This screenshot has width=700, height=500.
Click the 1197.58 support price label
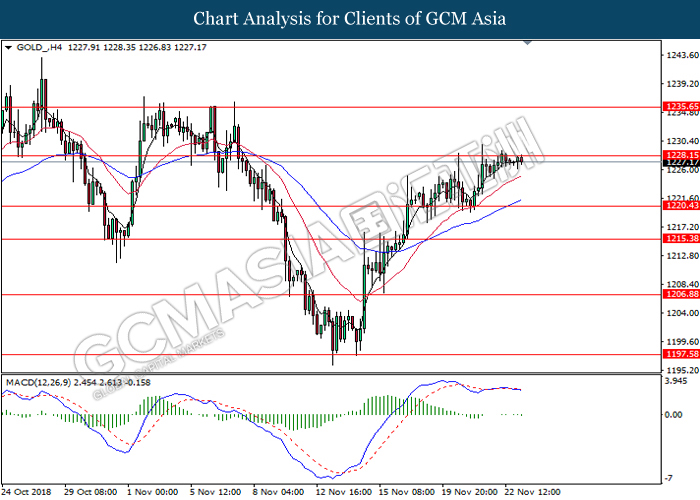681,354
